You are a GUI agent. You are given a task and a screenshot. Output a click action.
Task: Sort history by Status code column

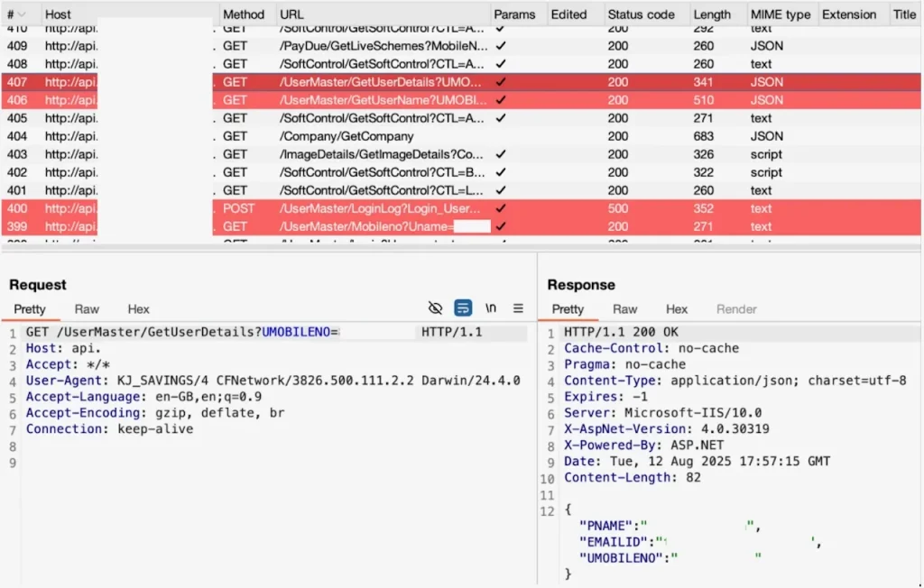(642, 14)
